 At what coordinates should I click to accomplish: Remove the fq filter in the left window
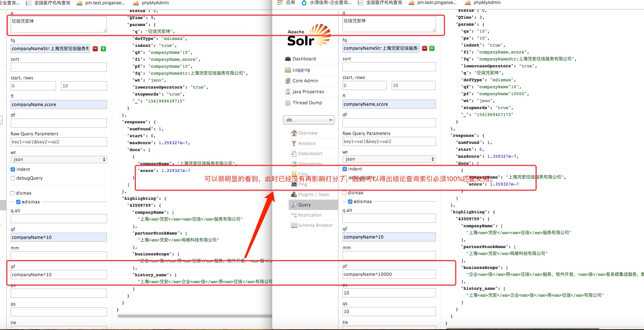click(95, 49)
